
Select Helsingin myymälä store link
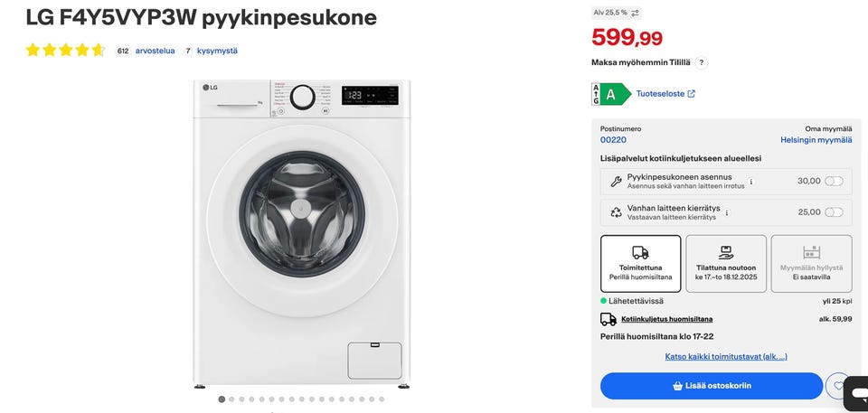[816, 140]
